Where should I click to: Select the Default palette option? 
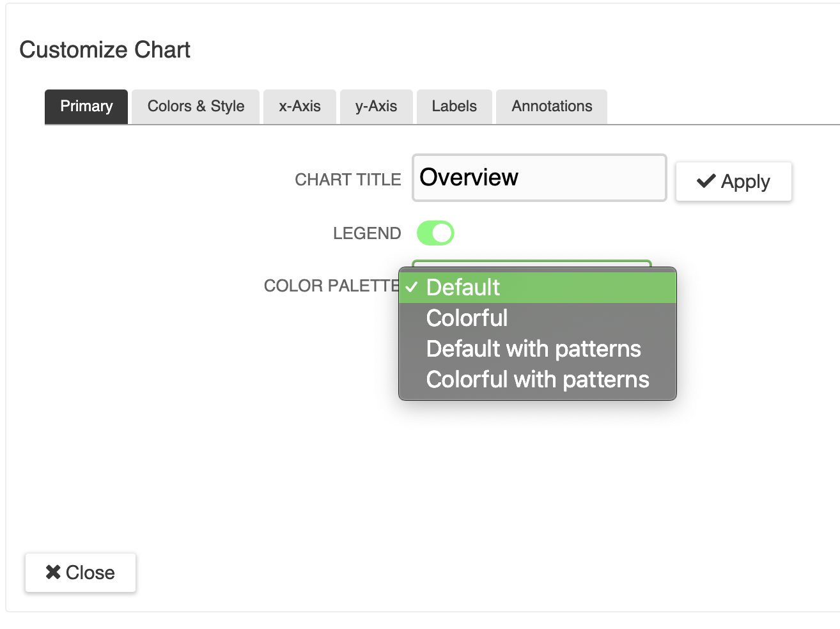(x=463, y=288)
